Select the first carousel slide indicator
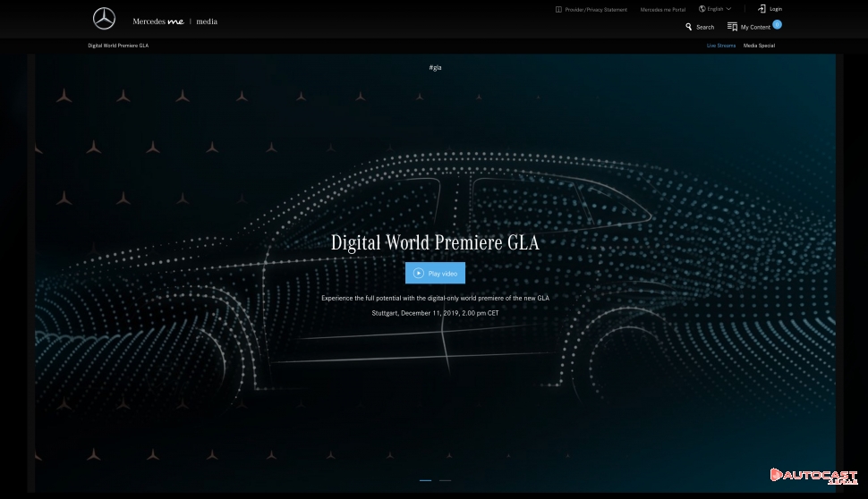Screen dimensions: 868x499 [425, 480]
